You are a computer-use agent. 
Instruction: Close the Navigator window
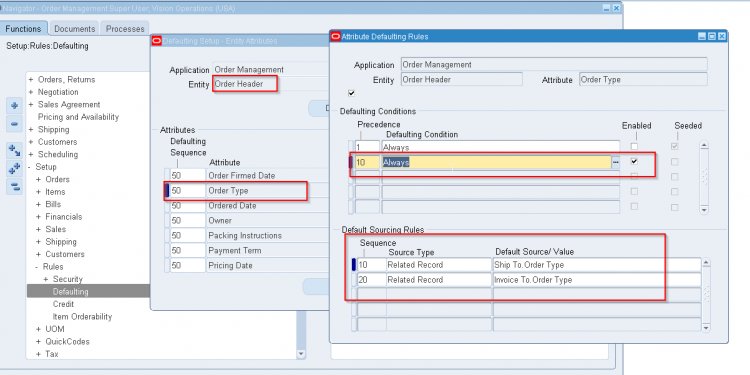617,8
